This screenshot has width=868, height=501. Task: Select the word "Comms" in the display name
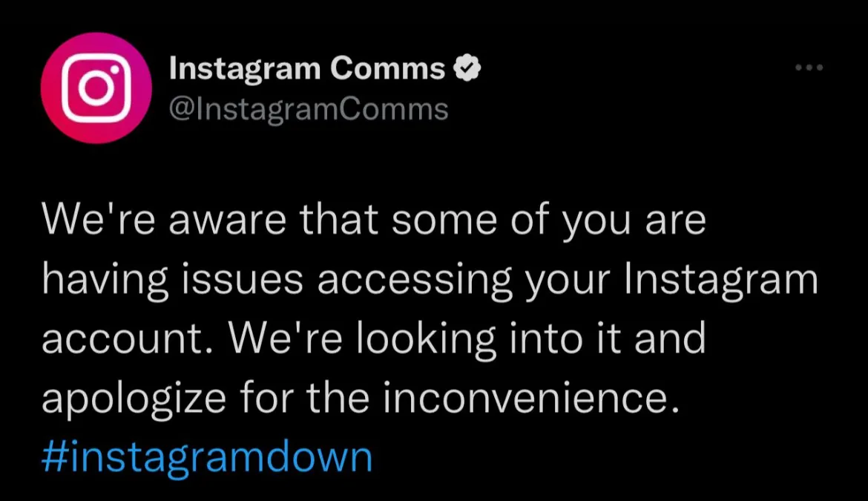[387, 68]
